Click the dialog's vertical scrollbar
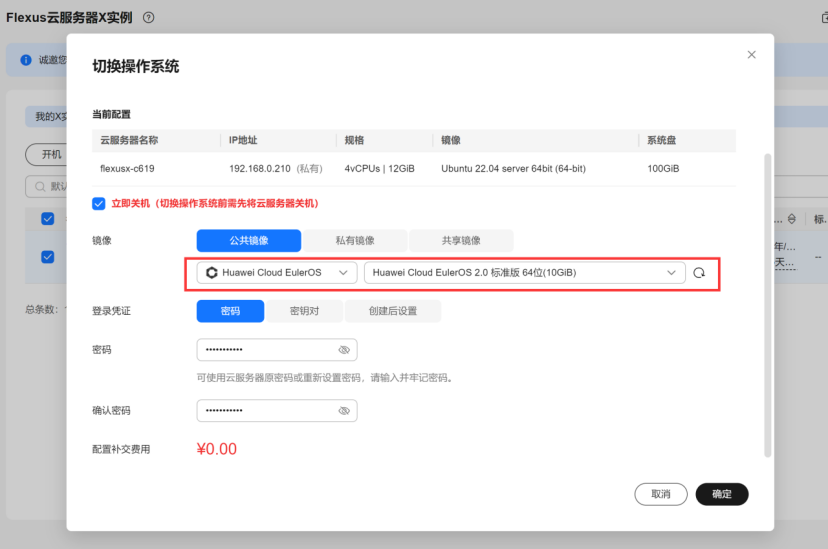This screenshot has width=828, height=549. 768,305
